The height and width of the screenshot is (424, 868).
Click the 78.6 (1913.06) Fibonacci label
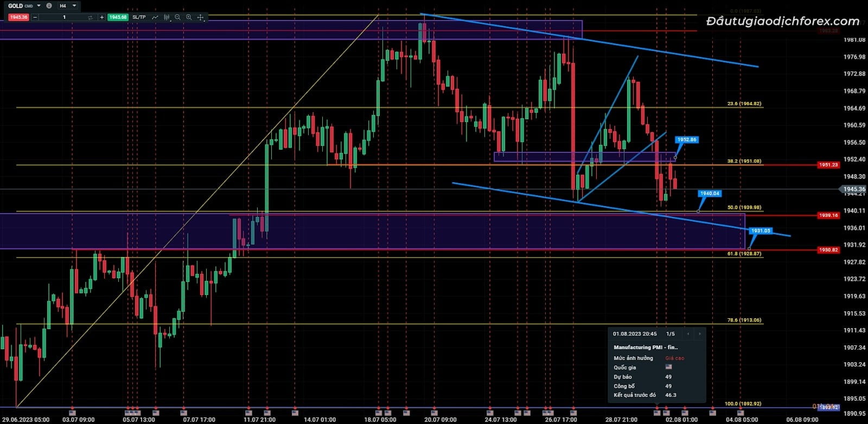[744, 320]
